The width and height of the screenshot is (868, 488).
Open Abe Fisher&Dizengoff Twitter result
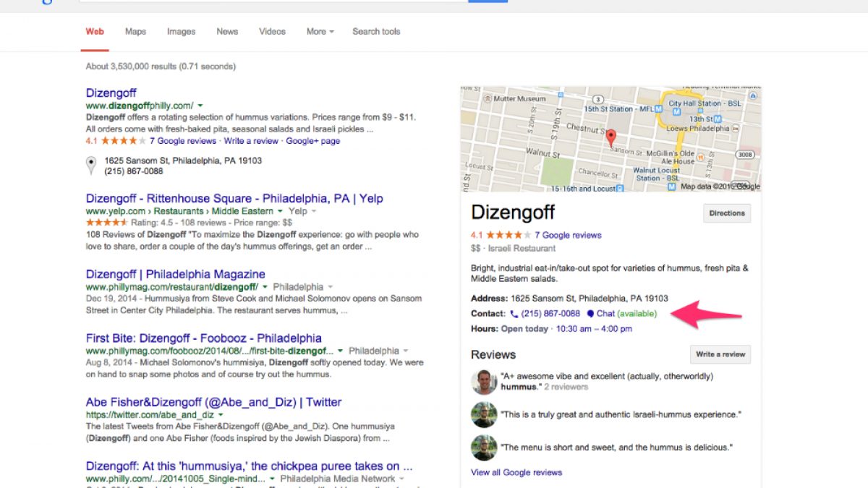(x=213, y=402)
